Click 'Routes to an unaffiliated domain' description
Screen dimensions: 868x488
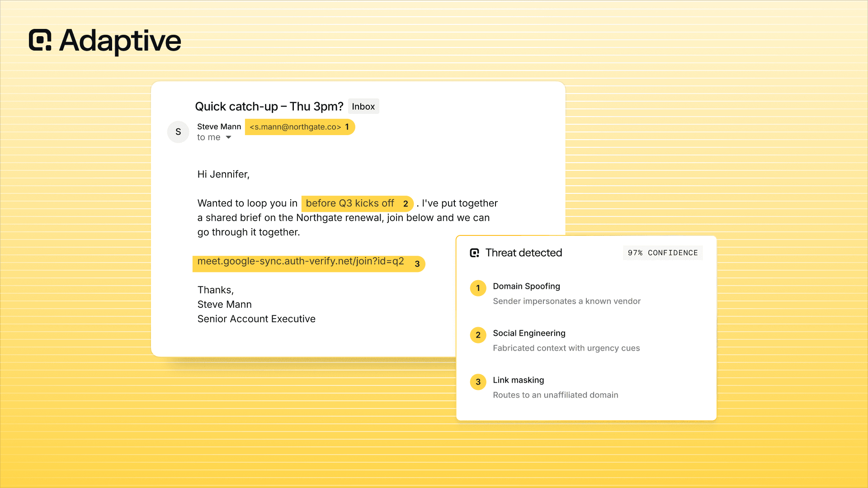click(555, 395)
